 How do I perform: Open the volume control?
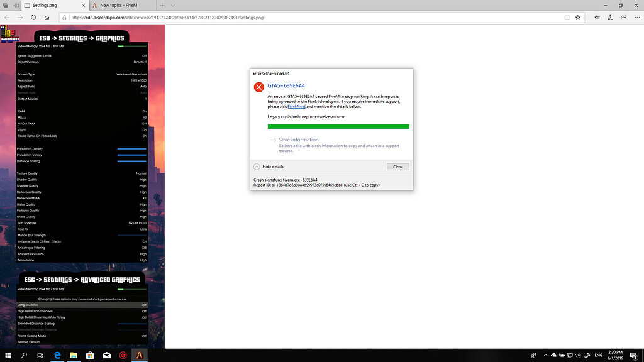pyautogui.click(x=578, y=355)
